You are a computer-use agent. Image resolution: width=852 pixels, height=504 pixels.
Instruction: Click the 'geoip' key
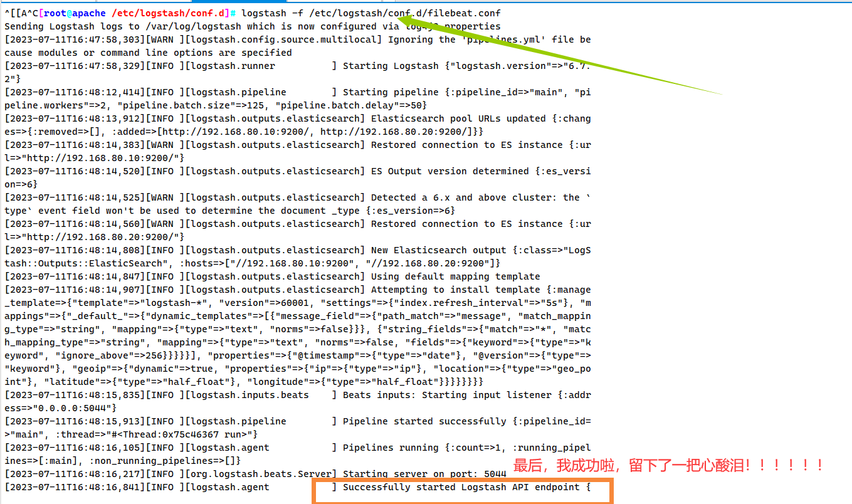(92, 369)
